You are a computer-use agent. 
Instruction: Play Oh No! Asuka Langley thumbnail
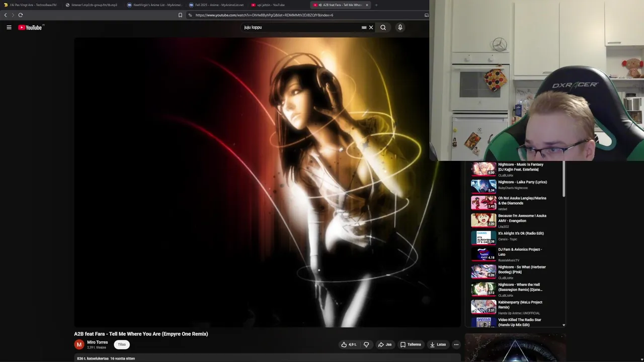pos(484,203)
